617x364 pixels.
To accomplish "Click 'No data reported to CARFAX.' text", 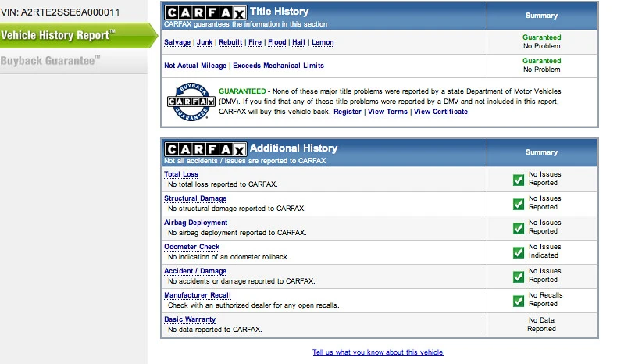I will coord(215,330).
